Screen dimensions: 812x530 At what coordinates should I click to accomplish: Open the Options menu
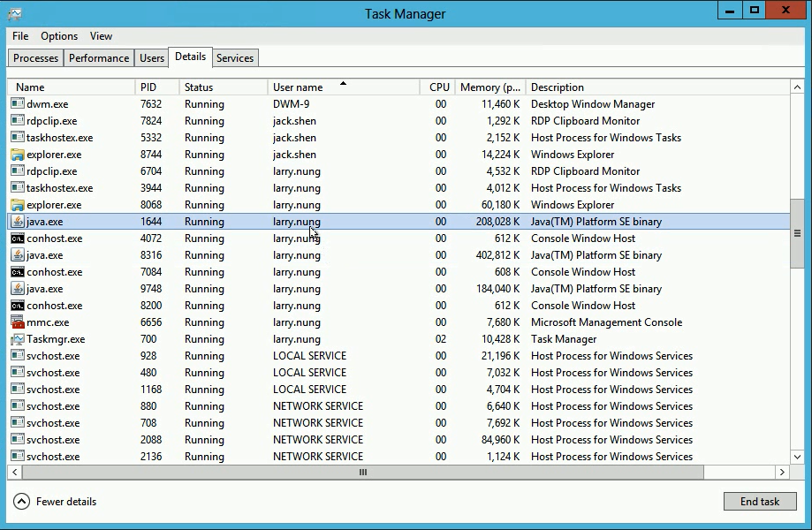click(59, 36)
